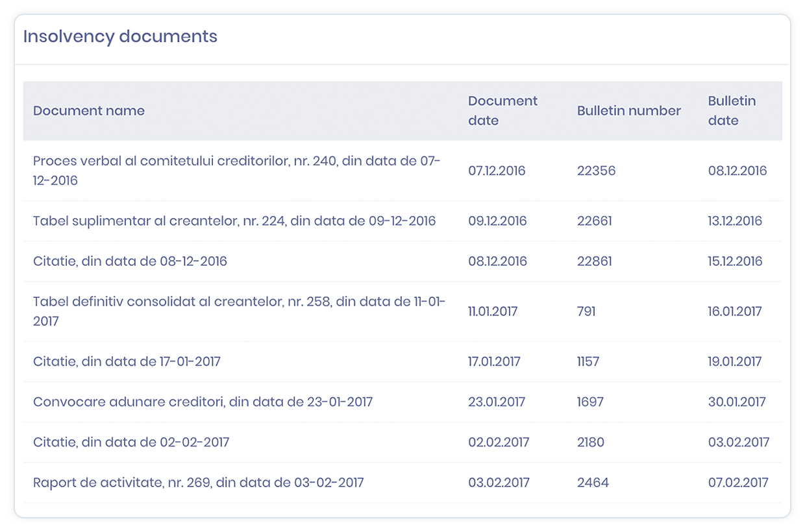The height and width of the screenshot is (532, 805).
Task: Select bulletin date 30.01.2017
Action: [x=737, y=402]
